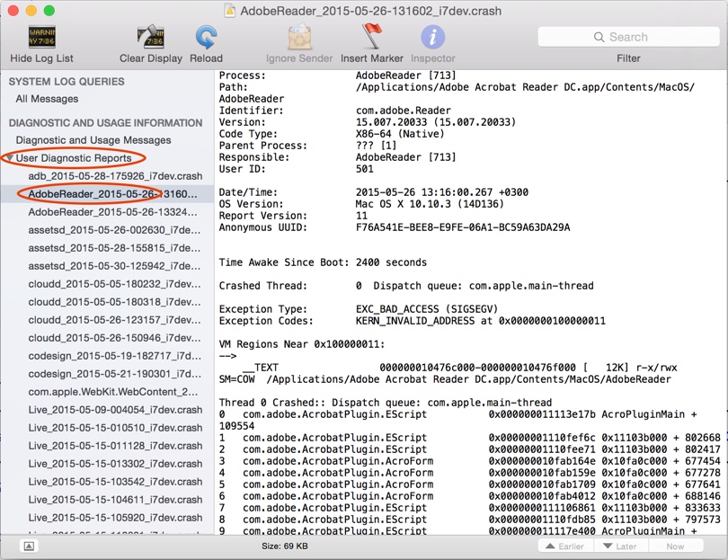The image size is (728, 560).
Task: Click the Mac OS X 10.10.3 (14D136) text
Action: pyautogui.click(x=430, y=204)
